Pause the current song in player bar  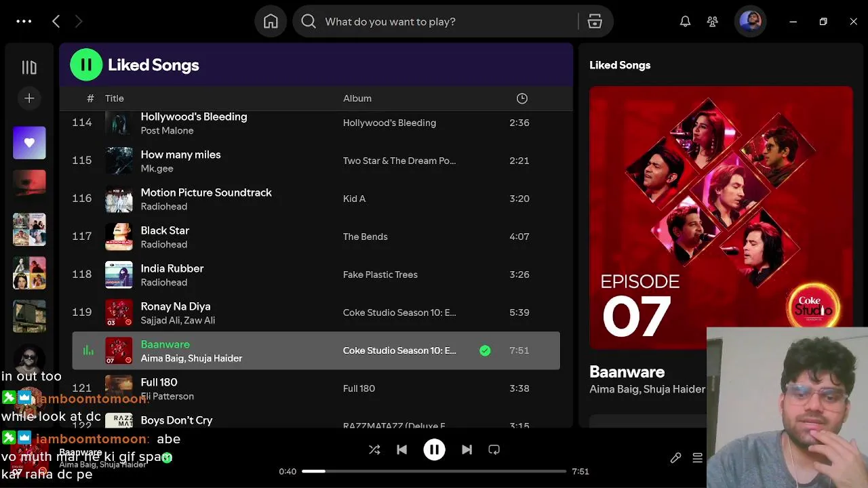(434, 449)
